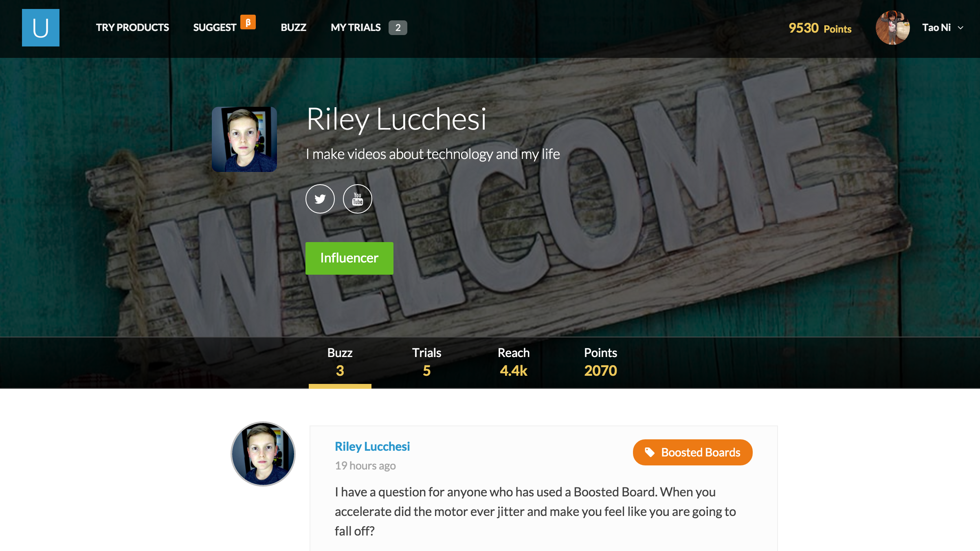The height and width of the screenshot is (551, 980).
Task: Select the Buzz 3 profile tab
Action: click(x=340, y=362)
